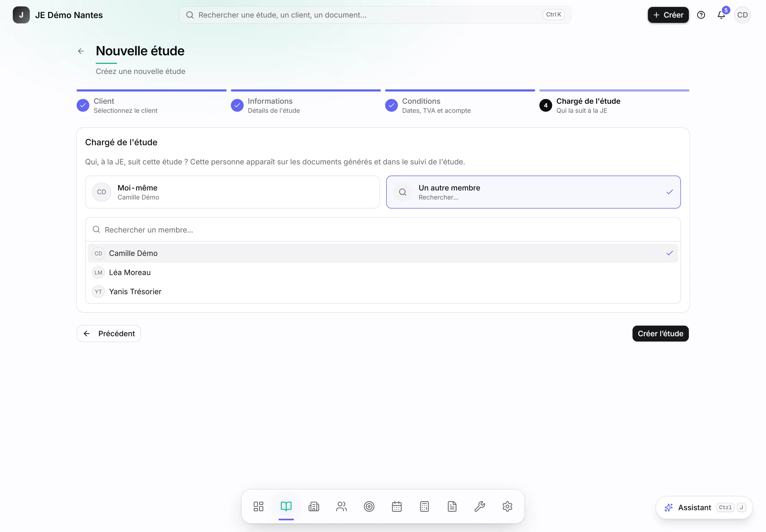
Task: Click the card description starting with Qui, à la JE
Action: click(275, 162)
